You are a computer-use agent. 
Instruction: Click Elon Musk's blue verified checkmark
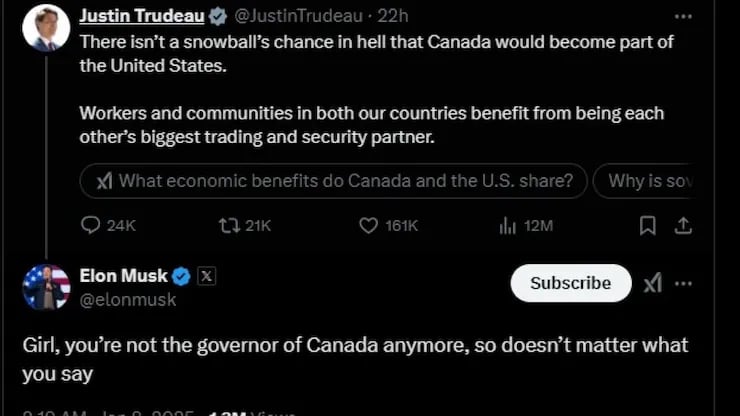(x=182, y=276)
